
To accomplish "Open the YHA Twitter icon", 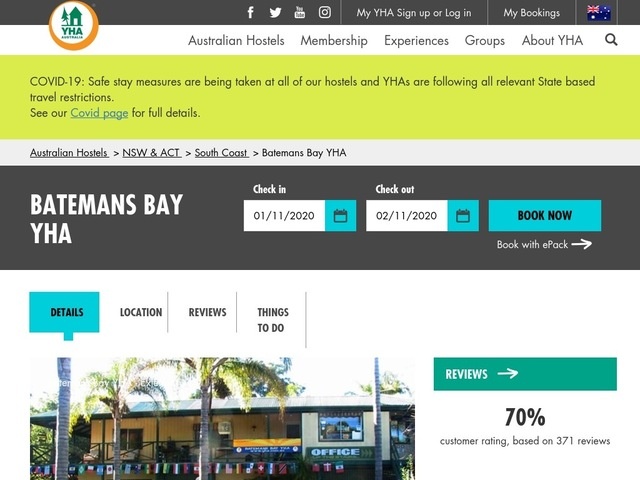I will click(276, 12).
